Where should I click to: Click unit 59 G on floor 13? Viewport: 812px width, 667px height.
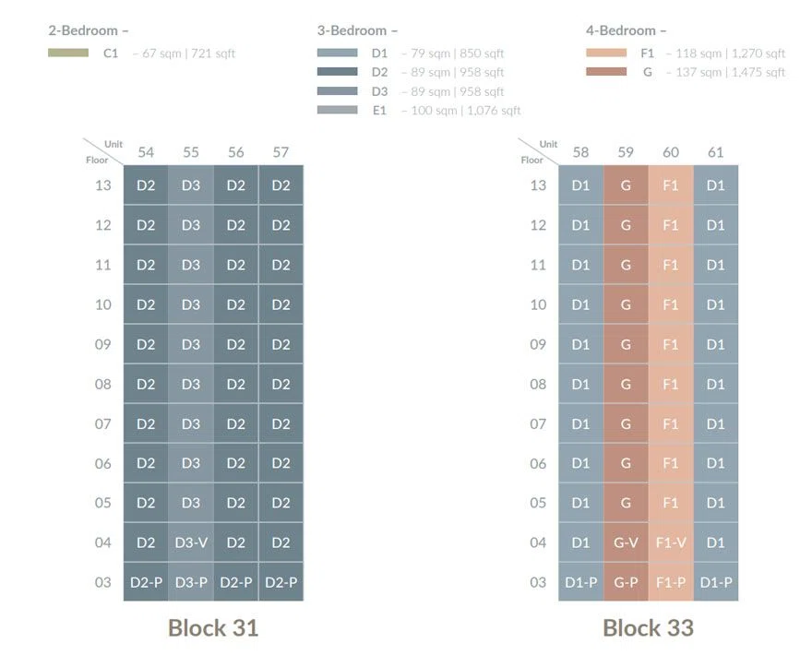tap(626, 185)
